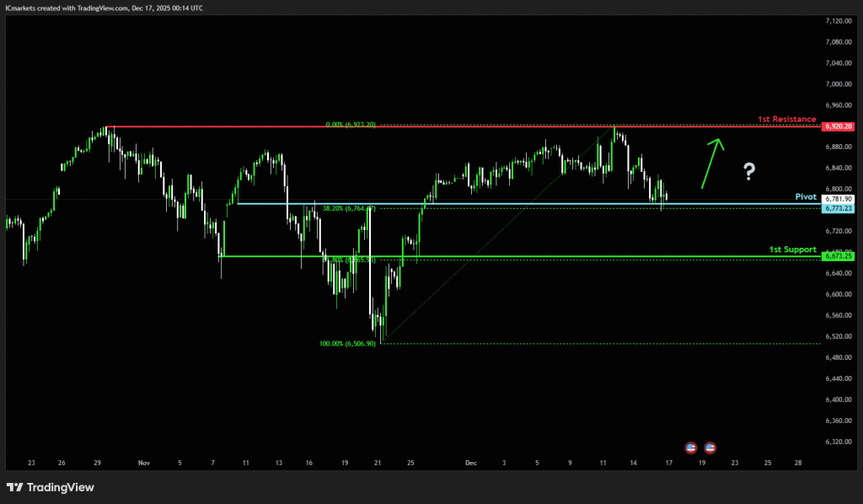Click the Nov label on the time axis

pyautogui.click(x=143, y=463)
